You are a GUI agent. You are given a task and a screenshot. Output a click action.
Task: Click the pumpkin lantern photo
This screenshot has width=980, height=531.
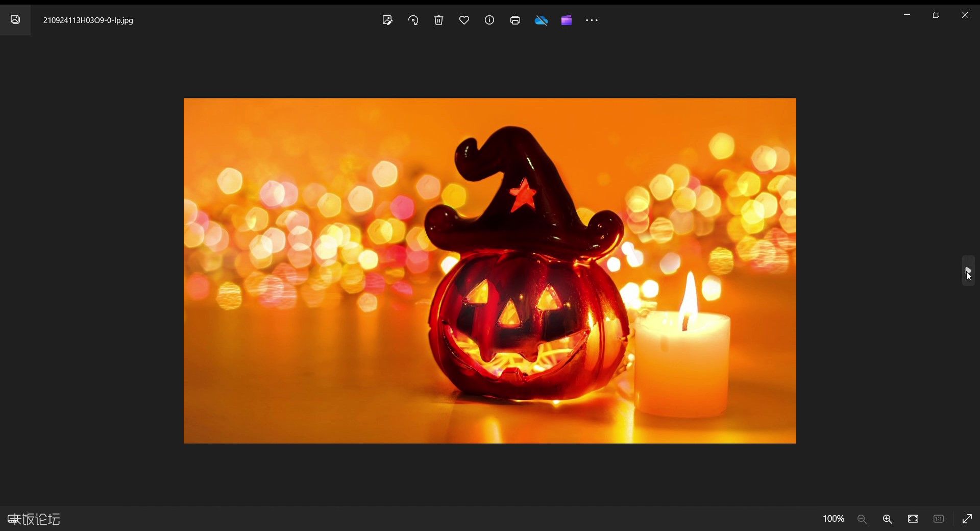click(490, 271)
